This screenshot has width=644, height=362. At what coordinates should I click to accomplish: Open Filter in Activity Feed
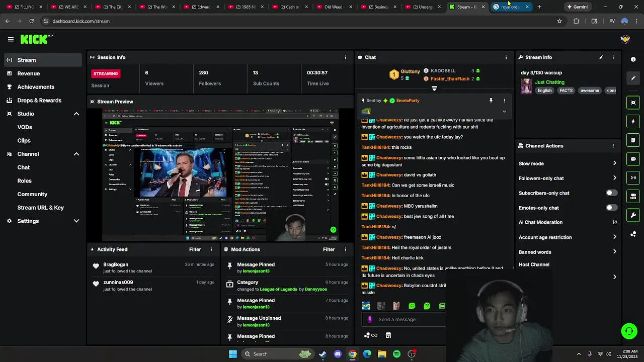195,249
